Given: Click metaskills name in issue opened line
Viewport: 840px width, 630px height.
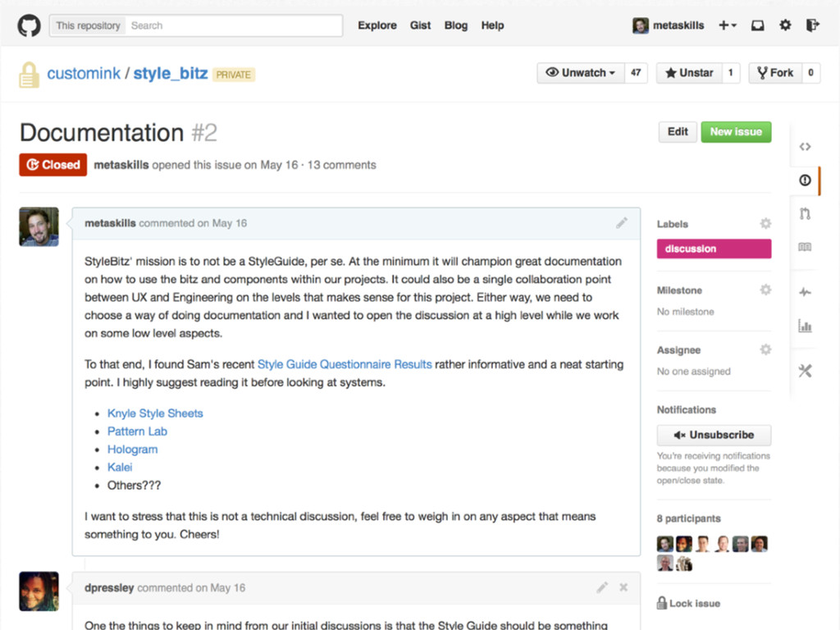Looking at the screenshot, I should coord(121,165).
